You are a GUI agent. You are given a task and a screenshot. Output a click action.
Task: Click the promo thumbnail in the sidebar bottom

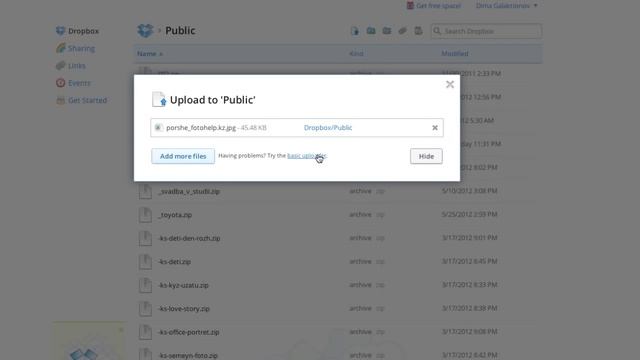[89, 342]
